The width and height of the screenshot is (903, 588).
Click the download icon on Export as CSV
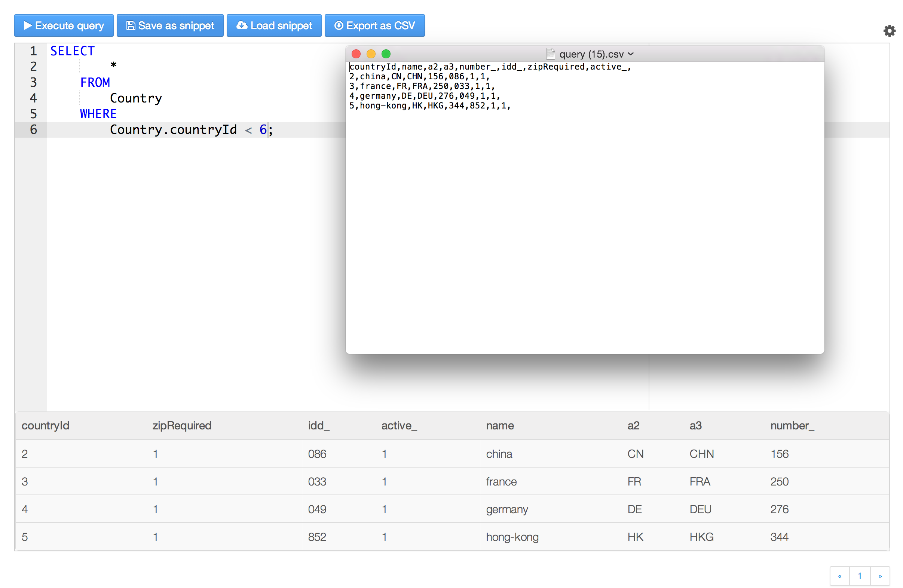tap(339, 25)
